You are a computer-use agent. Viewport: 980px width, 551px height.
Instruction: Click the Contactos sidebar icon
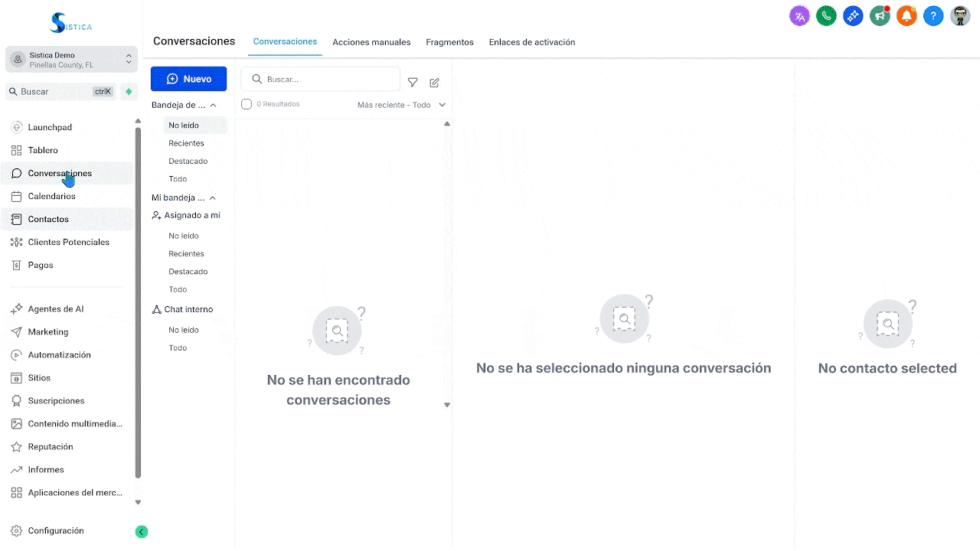click(x=17, y=219)
